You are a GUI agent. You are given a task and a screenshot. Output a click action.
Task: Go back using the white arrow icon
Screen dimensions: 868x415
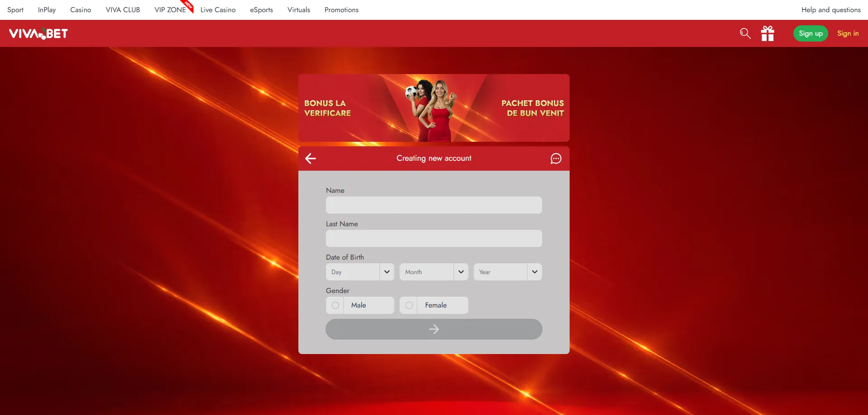point(311,159)
